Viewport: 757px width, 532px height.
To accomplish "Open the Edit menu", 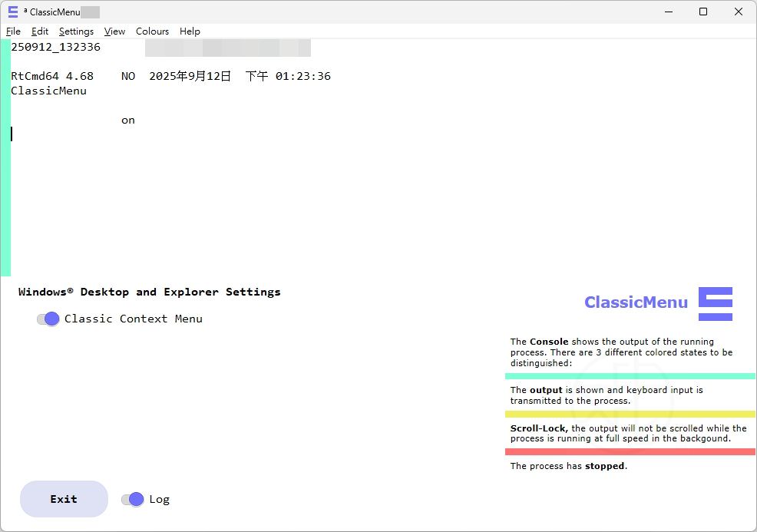I will tap(40, 31).
